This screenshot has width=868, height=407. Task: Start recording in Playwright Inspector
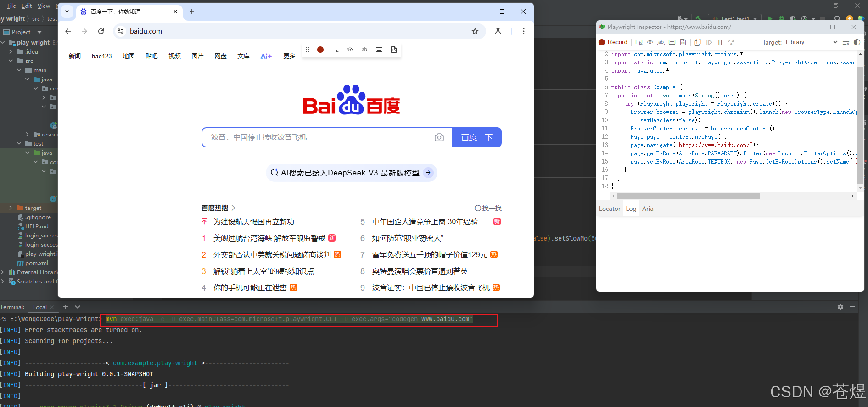point(613,42)
